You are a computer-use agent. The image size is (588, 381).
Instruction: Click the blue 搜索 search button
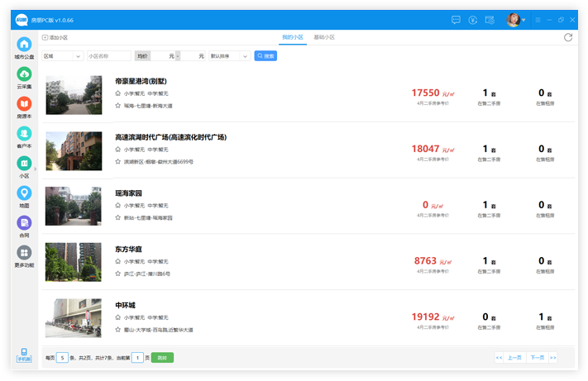(x=265, y=56)
